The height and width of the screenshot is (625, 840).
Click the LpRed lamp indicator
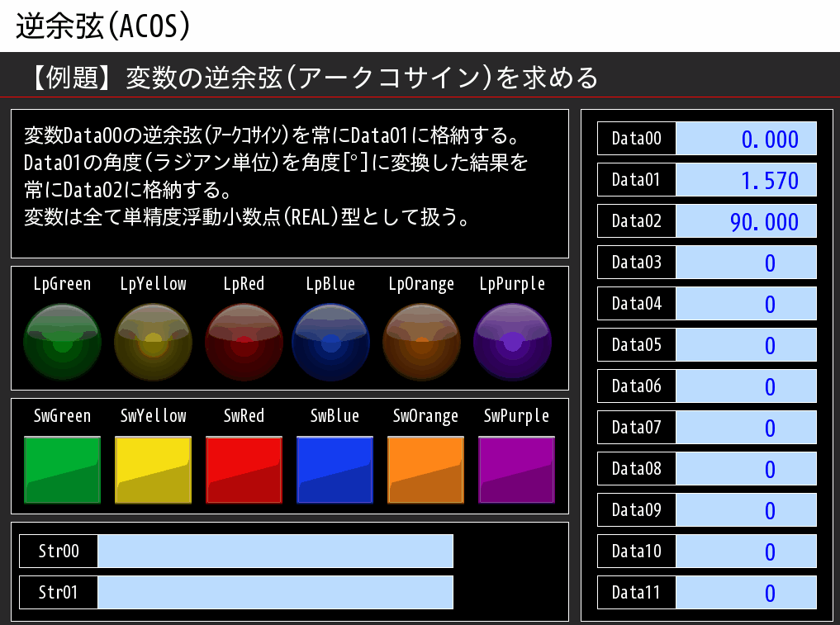click(244, 342)
